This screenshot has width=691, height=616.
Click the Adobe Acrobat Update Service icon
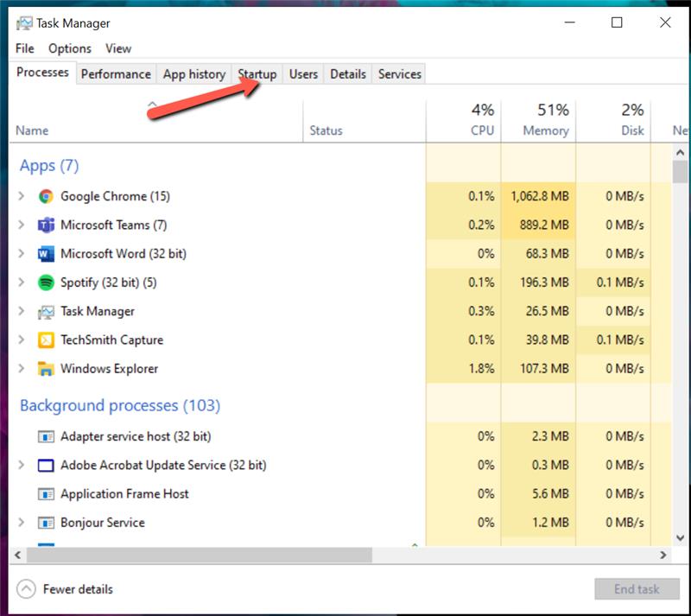(x=46, y=465)
